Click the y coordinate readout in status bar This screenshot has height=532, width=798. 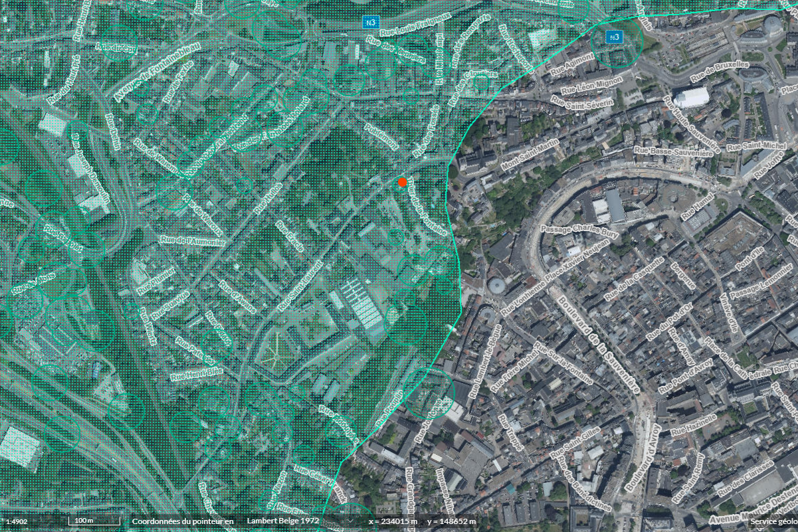click(451, 521)
